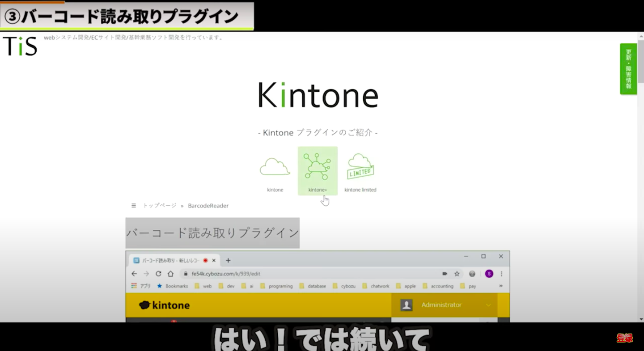Click the browser reload icon

tap(158, 274)
